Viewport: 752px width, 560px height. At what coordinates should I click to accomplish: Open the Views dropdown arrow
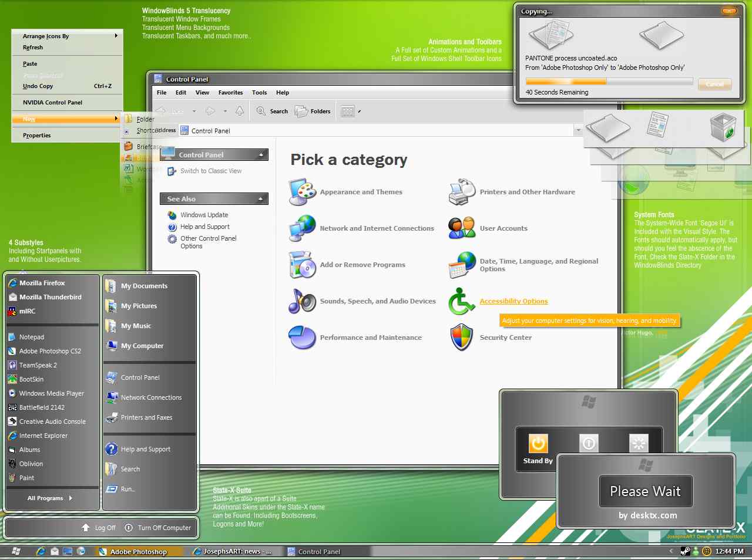(x=360, y=111)
